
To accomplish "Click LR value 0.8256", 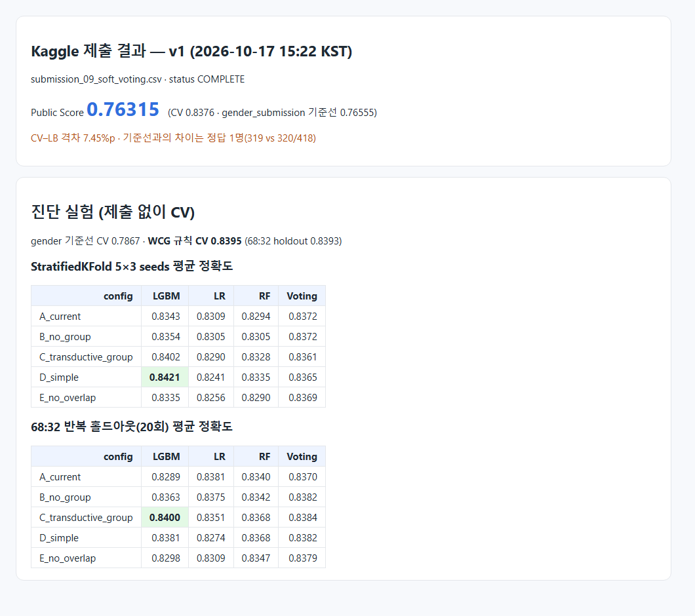I will pyautogui.click(x=211, y=398).
